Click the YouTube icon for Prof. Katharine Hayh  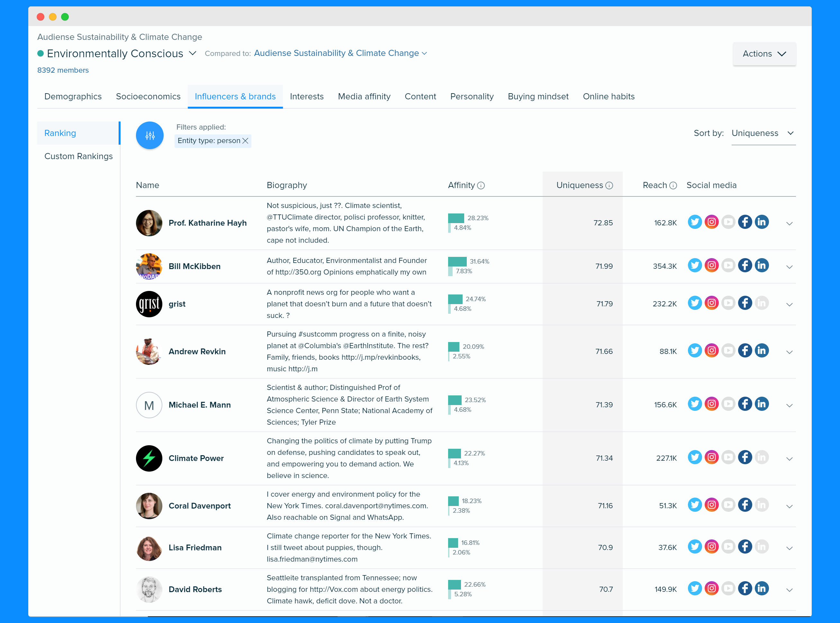click(727, 222)
